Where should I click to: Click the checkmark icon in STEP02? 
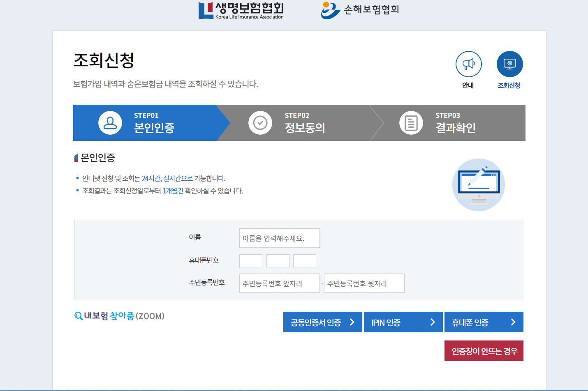[x=260, y=122]
